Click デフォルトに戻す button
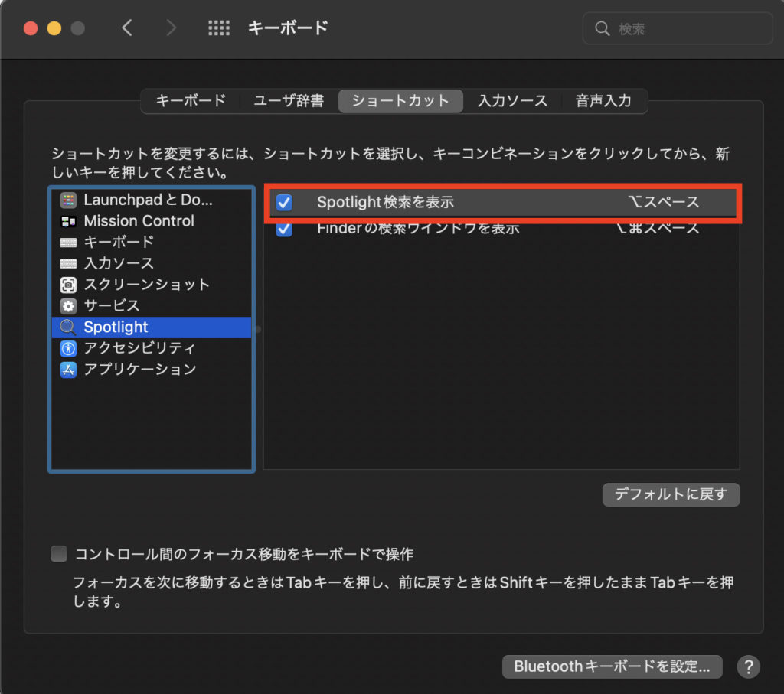Screen dimensions: 784x694 click(671, 494)
